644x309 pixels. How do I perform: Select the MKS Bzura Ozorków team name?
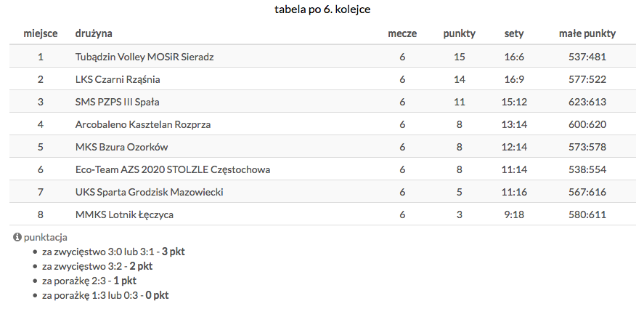[121, 147]
